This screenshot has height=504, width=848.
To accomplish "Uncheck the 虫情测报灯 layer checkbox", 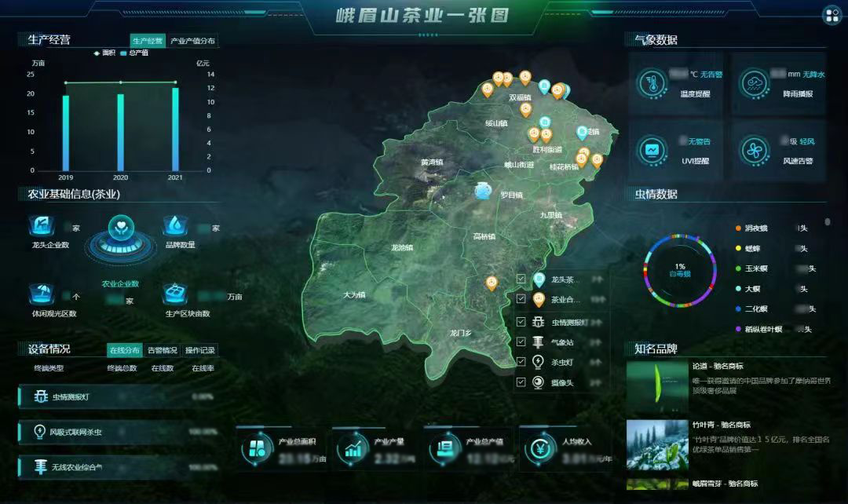I will click(x=521, y=322).
